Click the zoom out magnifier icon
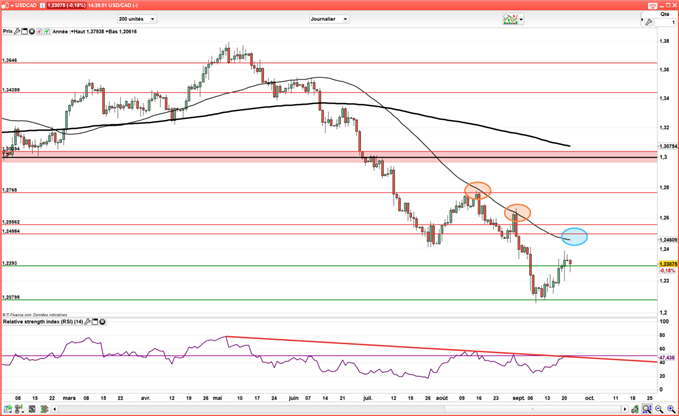This screenshot has width=679, height=416. 659,409
